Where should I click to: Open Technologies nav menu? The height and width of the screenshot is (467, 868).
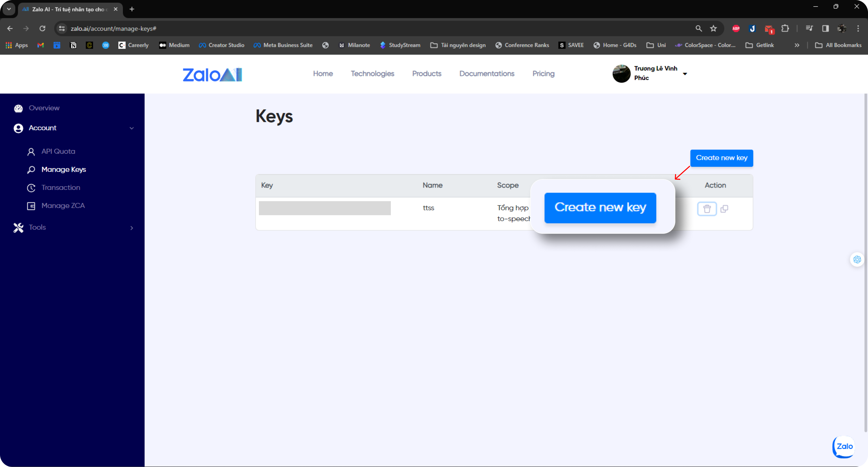(372, 73)
